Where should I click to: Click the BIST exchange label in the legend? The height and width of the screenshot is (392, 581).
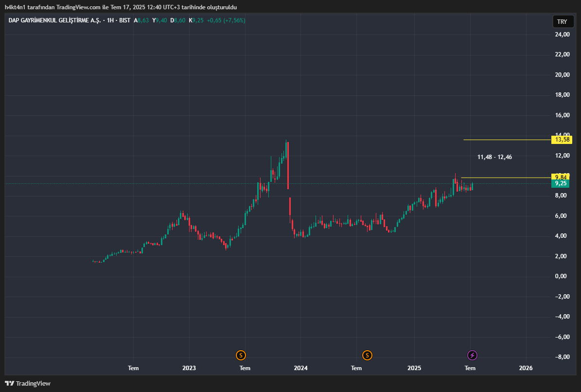pyautogui.click(x=124, y=20)
